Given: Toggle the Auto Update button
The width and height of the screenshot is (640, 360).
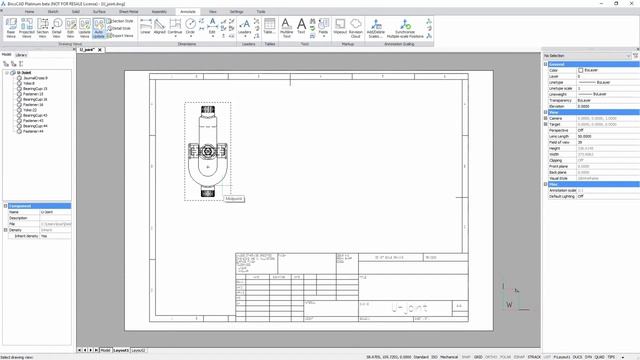Looking at the screenshot, I should pyautogui.click(x=99, y=28).
